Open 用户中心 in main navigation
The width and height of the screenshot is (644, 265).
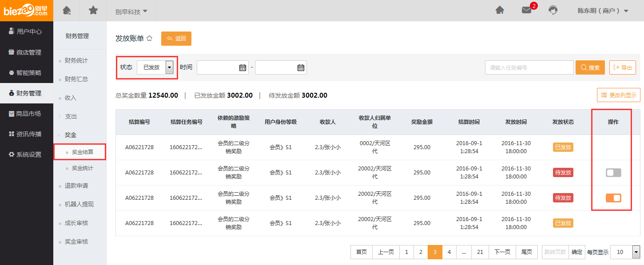[x=27, y=32]
